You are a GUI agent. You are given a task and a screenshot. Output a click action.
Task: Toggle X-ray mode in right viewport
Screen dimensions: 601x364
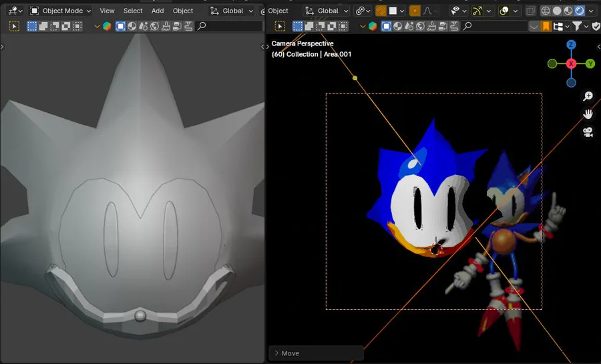tap(530, 11)
